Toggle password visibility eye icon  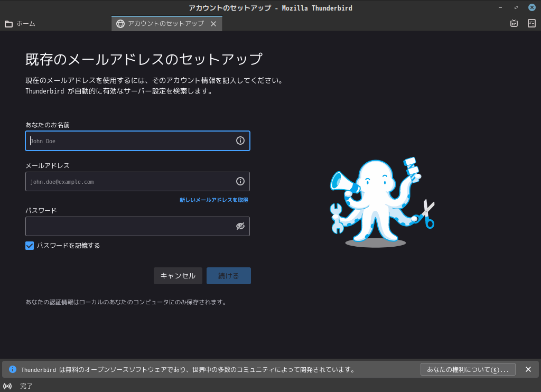pos(240,226)
